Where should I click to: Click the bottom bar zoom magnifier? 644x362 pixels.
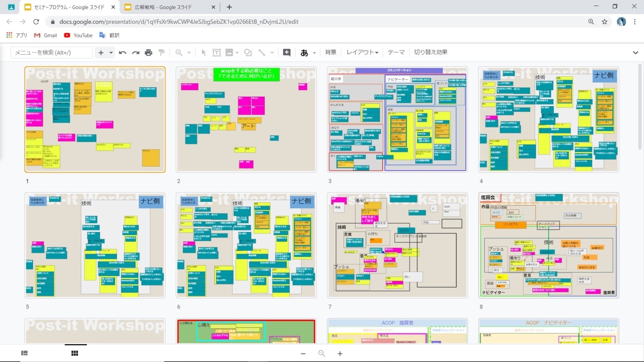tap(322, 354)
